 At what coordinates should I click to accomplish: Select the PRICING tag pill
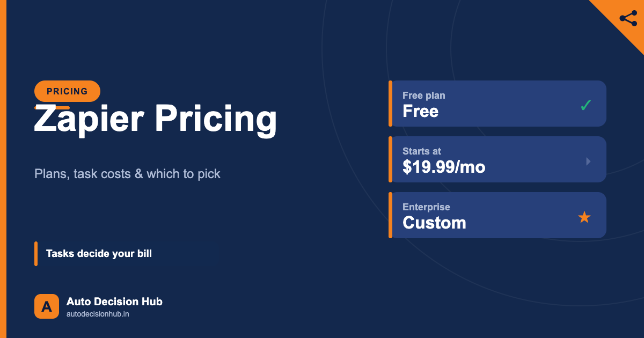pos(68,91)
